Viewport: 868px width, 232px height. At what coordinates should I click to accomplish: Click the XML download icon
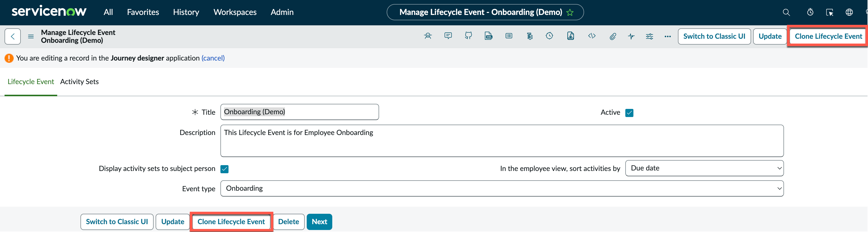pyautogui.click(x=570, y=36)
